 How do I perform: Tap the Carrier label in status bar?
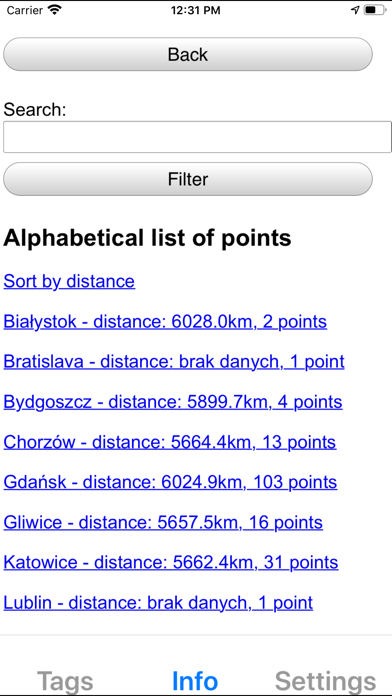click(x=24, y=10)
